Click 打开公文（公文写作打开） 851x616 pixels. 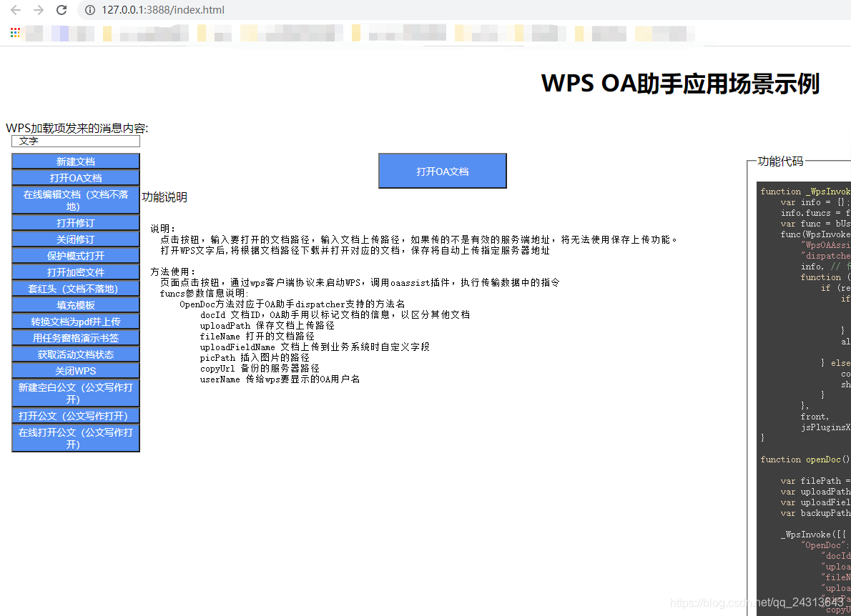pyautogui.click(x=76, y=415)
